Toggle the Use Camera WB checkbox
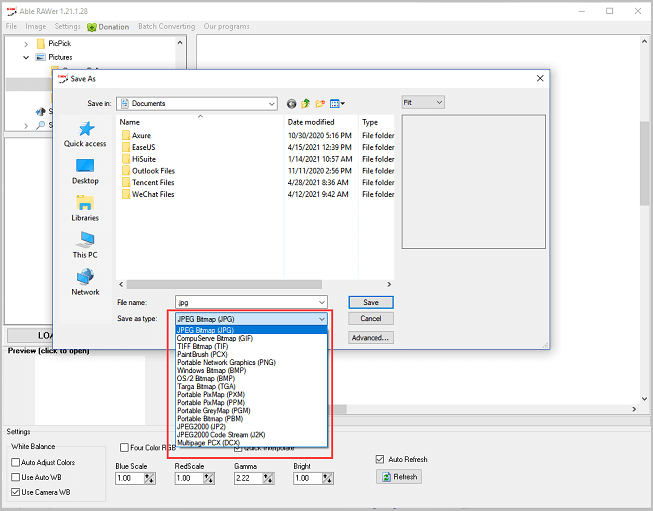This screenshot has height=511, width=653. [16, 492]
